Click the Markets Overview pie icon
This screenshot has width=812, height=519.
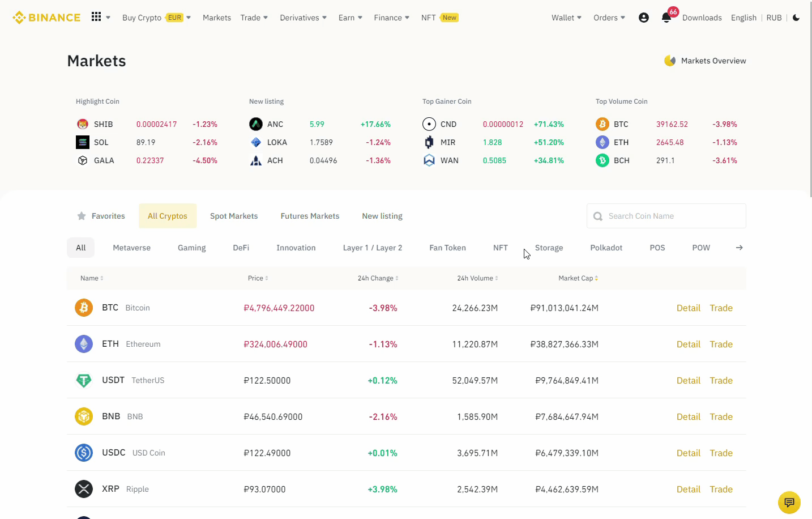[669, 60]
